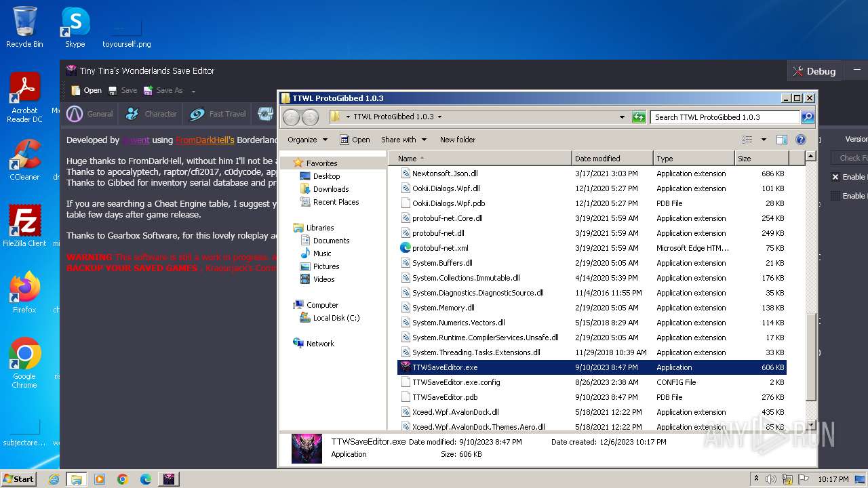
Task: Switch to the Fast Travel tab
Action: (x=217, y=114)
